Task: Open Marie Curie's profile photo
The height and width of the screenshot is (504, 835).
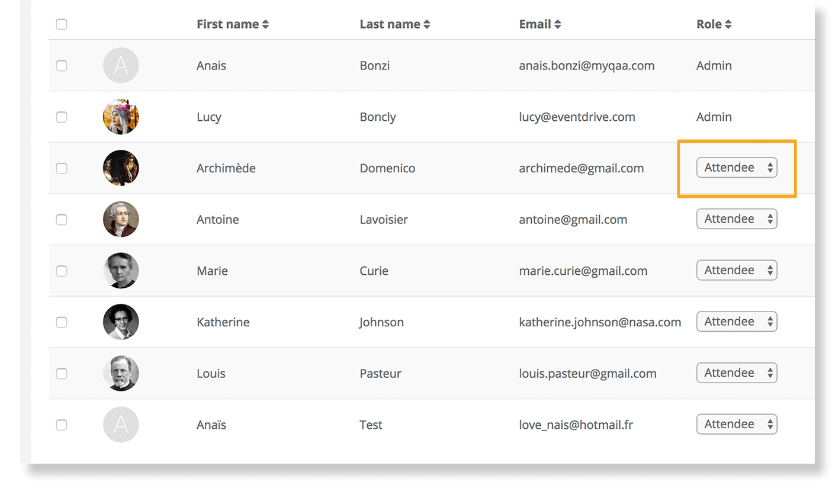Action: click(x=121, y=271)
